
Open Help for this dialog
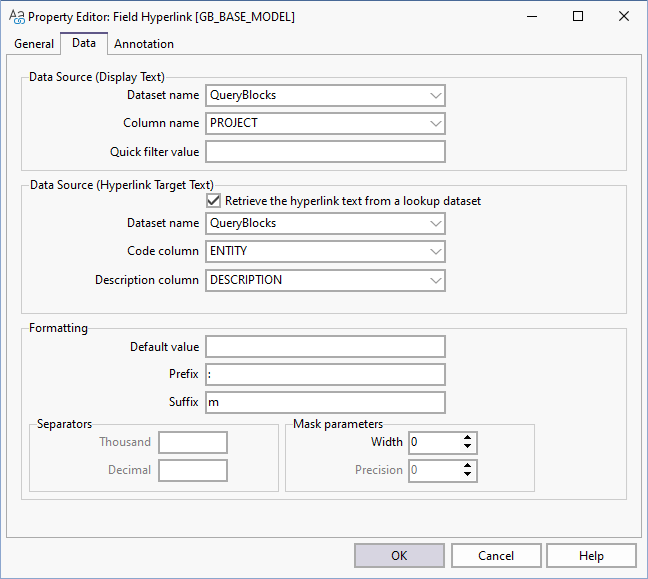pos(591,555)
